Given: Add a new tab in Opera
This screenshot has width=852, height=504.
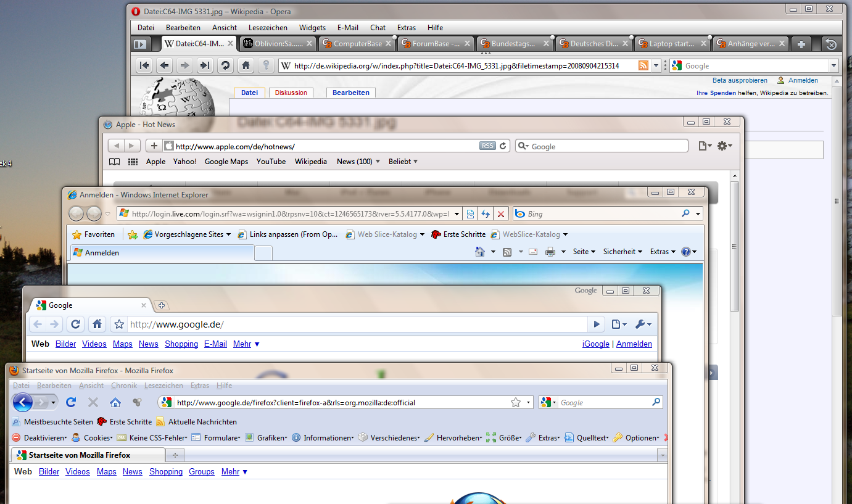Looking at the screenshot, I should pos(801,44).
